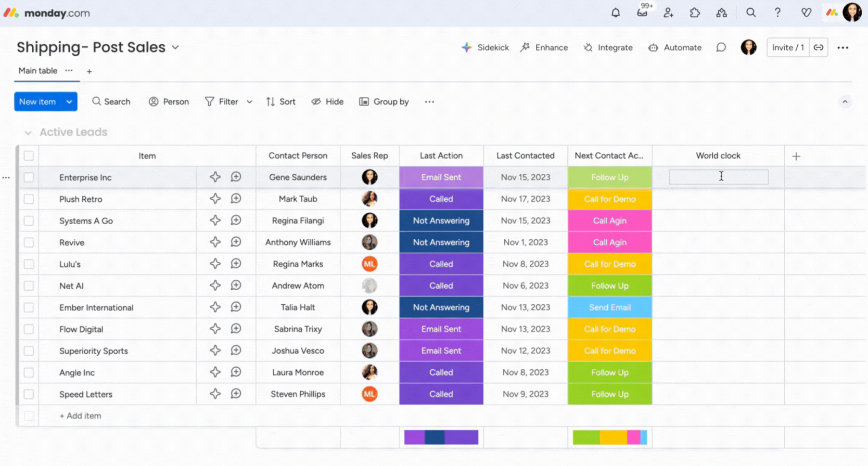Click the Last Contacted date for Revive
This screenshot has width=868, height=466.
click(x=526, y=242)
